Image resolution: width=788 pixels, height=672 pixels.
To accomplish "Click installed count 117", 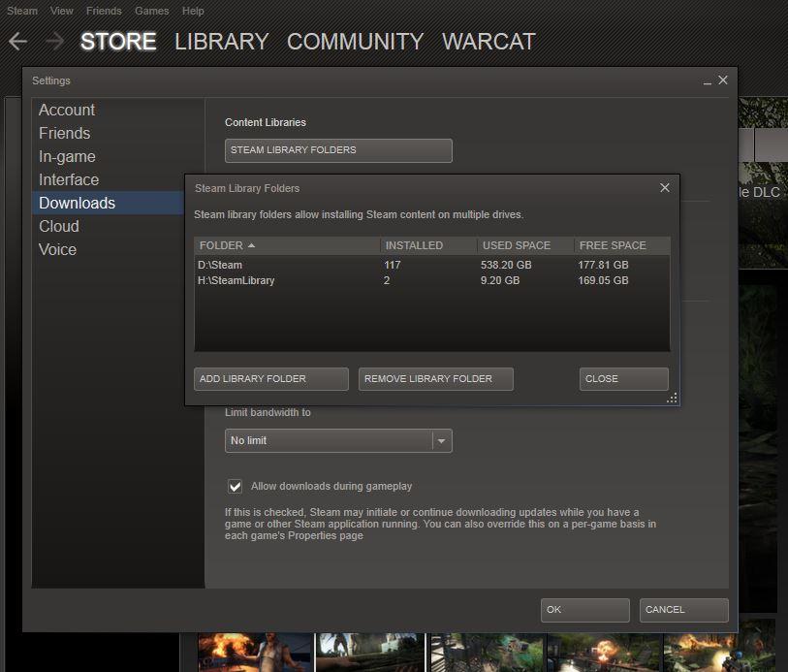I will [x=392, y=265].
